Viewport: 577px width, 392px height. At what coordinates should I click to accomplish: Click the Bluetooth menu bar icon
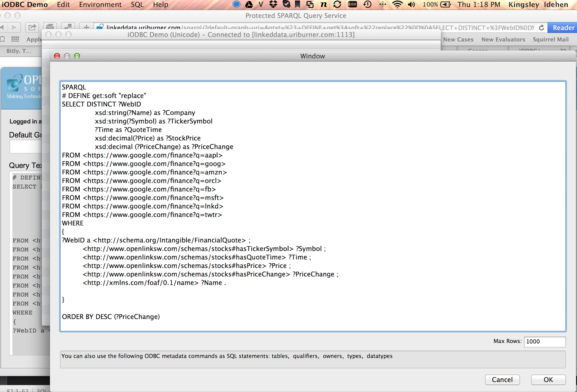point(382,4)
